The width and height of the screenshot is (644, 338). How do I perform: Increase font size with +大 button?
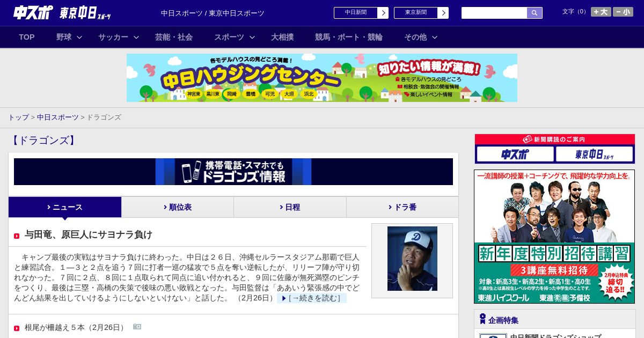[601, 12]
